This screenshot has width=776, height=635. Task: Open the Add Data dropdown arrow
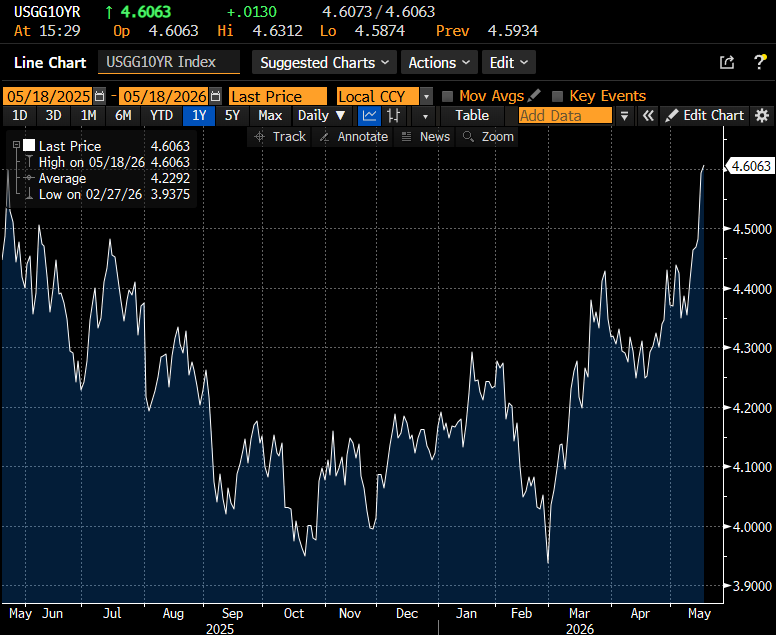(x=624, y=116)
